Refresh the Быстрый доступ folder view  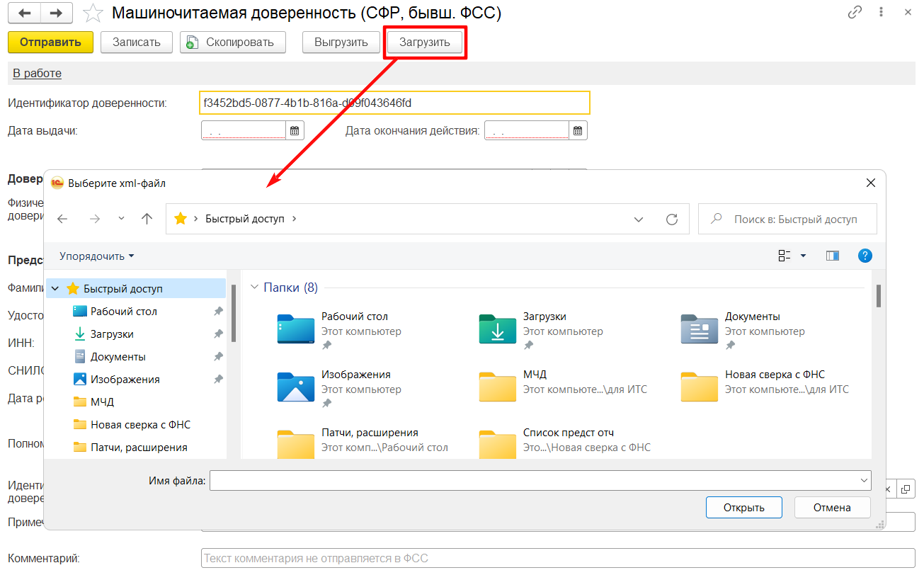click(x=672, y=219)
